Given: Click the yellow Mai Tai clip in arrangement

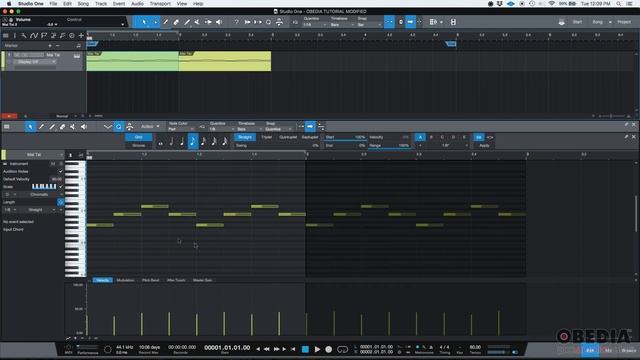Looking at the screenshot, I should 224,61.
